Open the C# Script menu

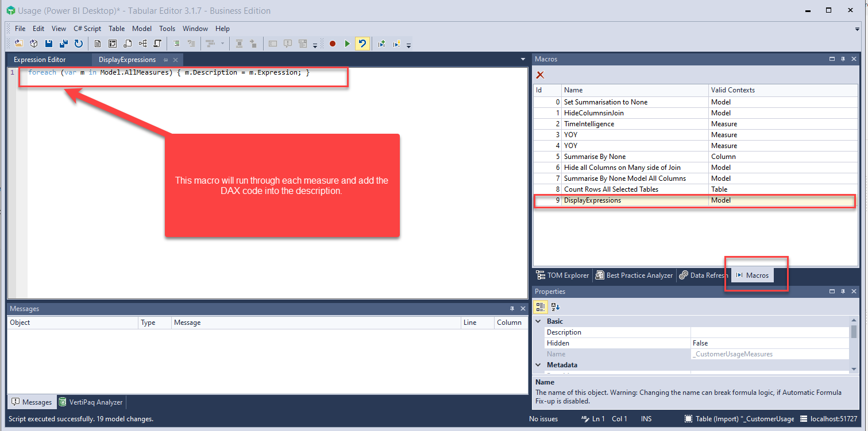(x=87, y=29)
